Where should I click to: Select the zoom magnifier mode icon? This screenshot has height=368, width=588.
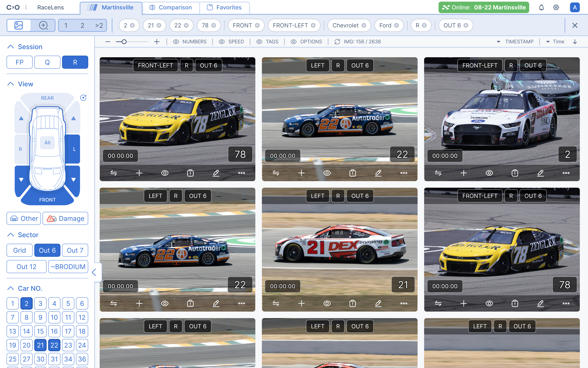pos(43,25)
